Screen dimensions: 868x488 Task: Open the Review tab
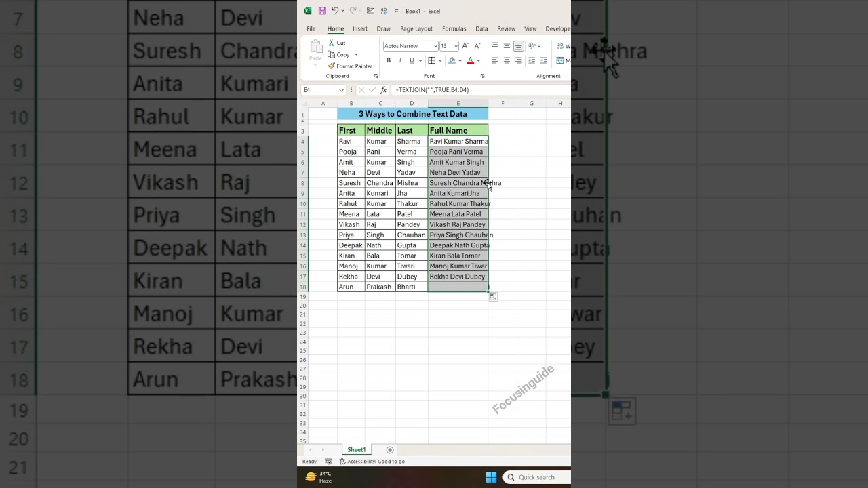coord(506,28)
